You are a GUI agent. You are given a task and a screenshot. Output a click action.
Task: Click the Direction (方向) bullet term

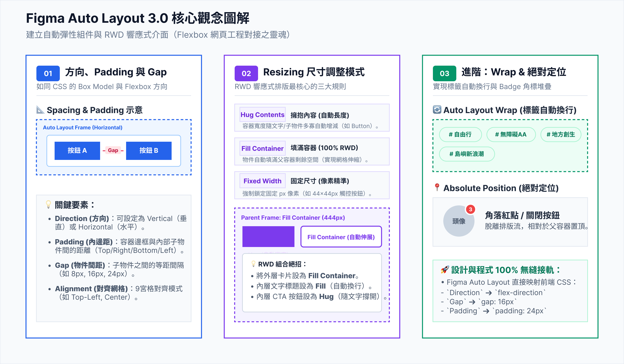pos(82,218)
